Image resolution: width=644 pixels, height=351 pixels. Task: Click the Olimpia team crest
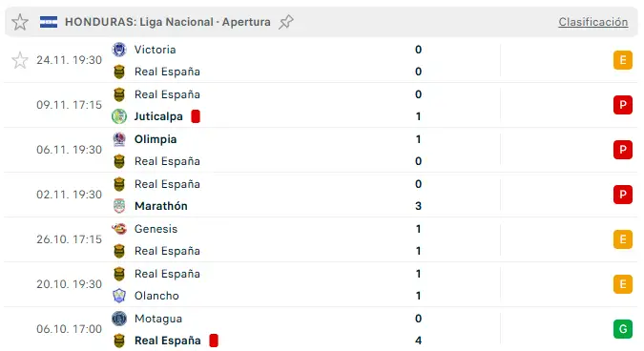point(119,139)
